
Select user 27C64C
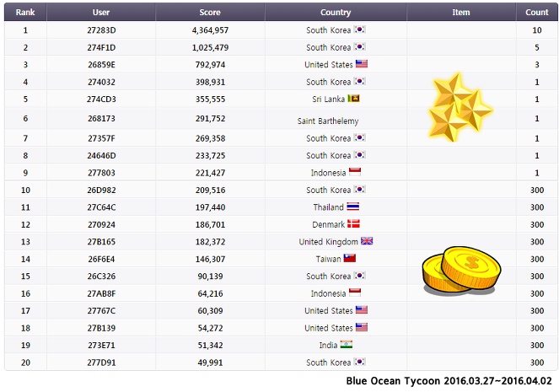click(102, 207)
